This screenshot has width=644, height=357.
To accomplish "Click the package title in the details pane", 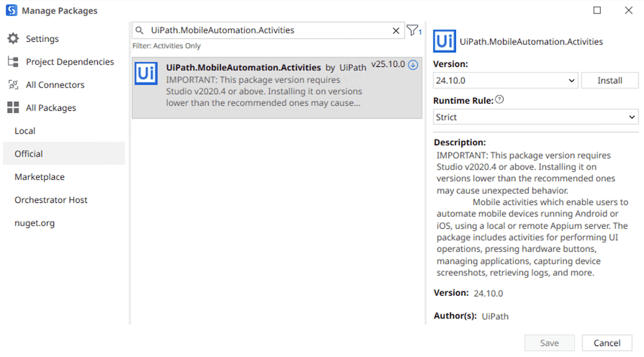I will pos(531,41).
